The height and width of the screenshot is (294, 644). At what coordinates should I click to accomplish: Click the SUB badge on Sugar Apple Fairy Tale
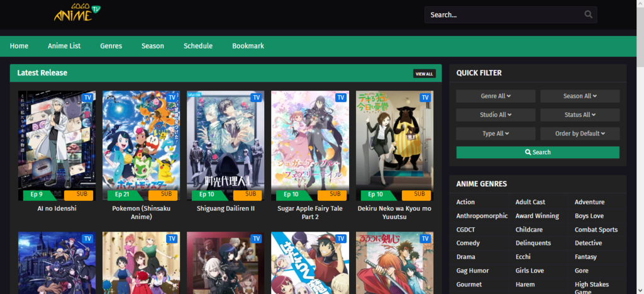tap(332, 195)
